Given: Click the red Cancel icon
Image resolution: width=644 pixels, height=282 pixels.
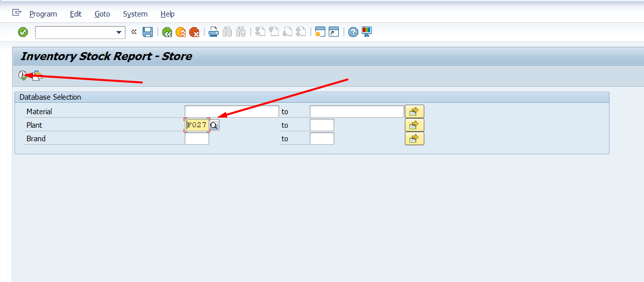Looking at the screenshot, I should 194,32.
